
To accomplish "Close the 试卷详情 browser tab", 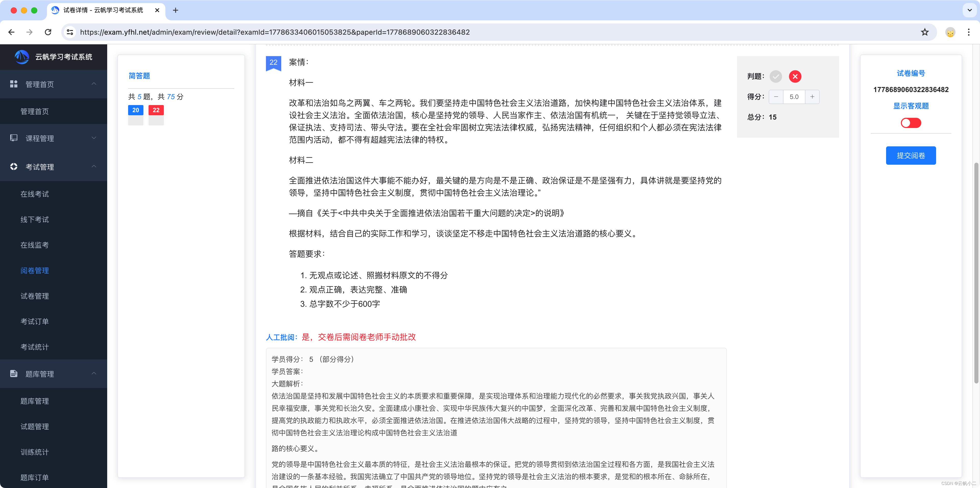I will pos(157,10).
